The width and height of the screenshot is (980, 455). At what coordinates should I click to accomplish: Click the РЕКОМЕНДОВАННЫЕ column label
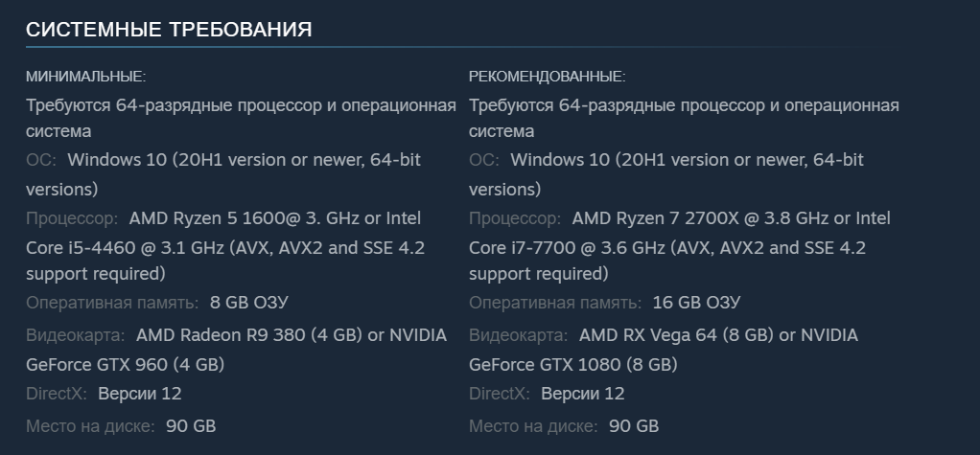(547, 77)
